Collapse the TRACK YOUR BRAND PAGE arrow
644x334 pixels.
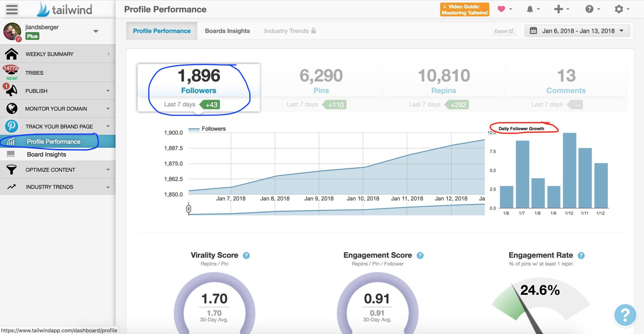click(x=108, y=126)
